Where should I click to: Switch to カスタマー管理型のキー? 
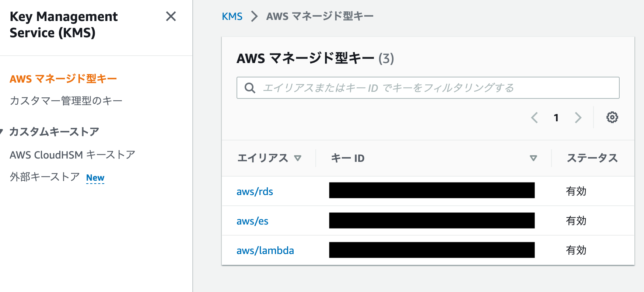point(66,100)
